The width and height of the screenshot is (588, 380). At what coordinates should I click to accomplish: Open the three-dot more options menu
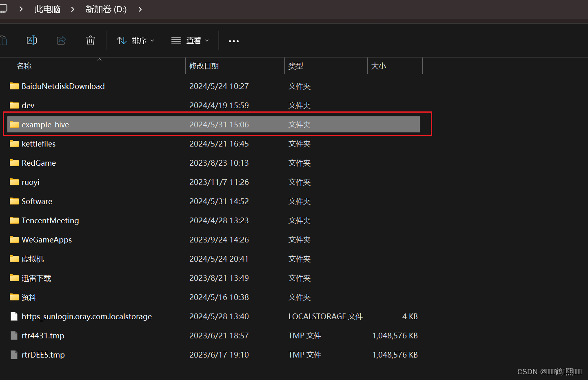[234, 41]
